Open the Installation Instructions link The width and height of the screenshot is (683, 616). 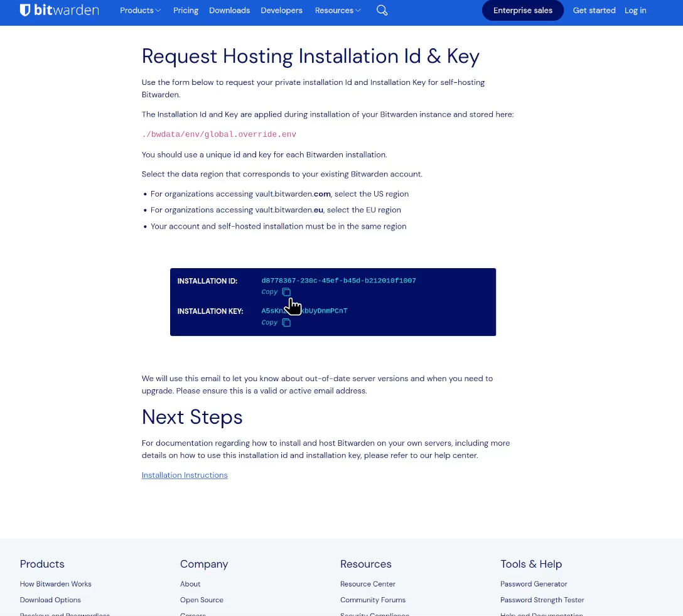click(185, 475)
